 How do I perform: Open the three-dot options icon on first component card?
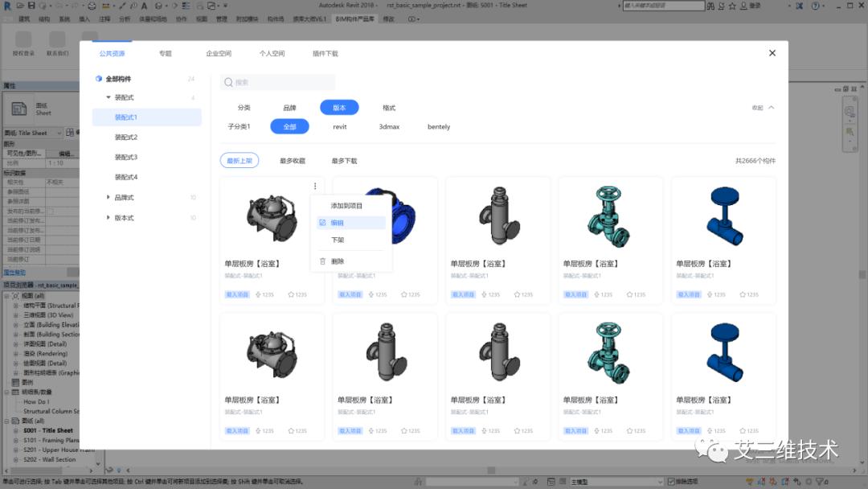pyautogui.click(x=317, y=186)
